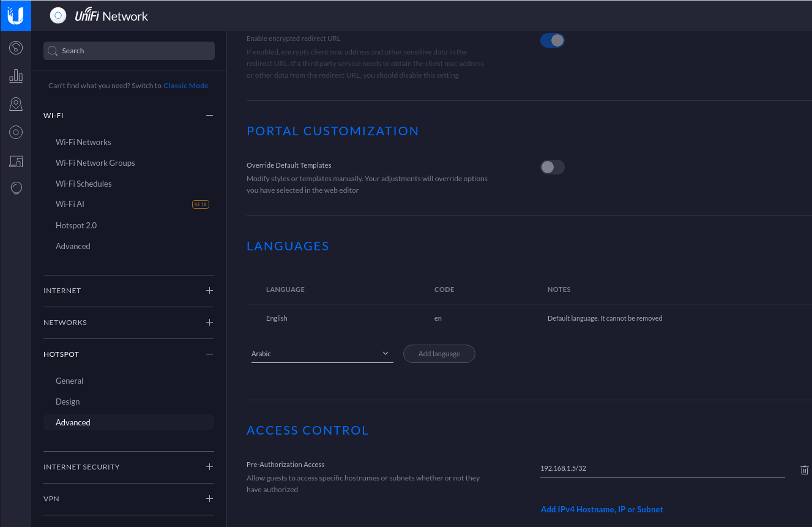
Task: Click the UniFi logo in the top corner
Action: (x=15, y=15)
